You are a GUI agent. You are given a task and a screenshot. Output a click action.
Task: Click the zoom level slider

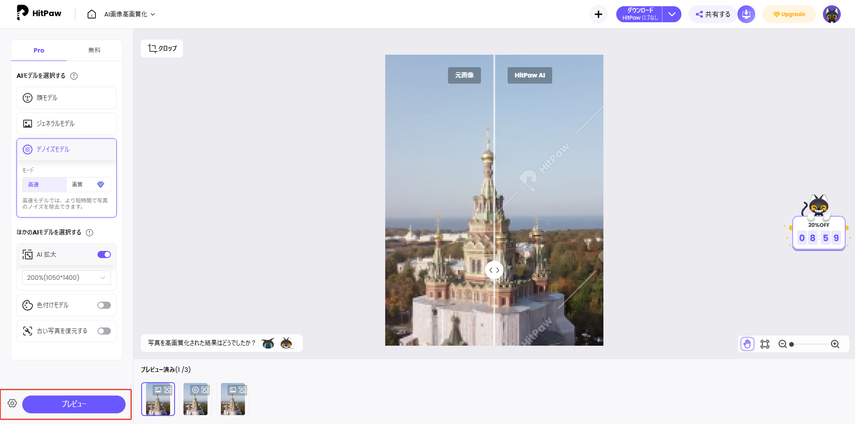tap(809, 344)
